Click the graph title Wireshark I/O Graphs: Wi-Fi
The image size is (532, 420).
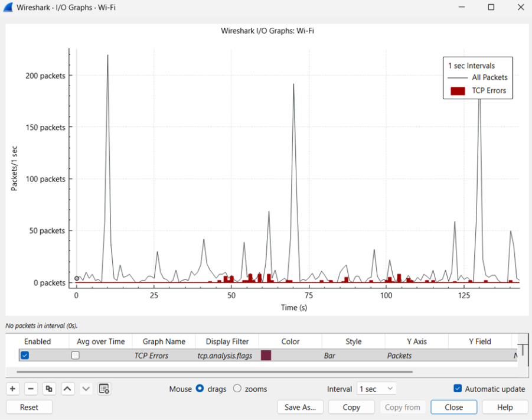(267, 31)
